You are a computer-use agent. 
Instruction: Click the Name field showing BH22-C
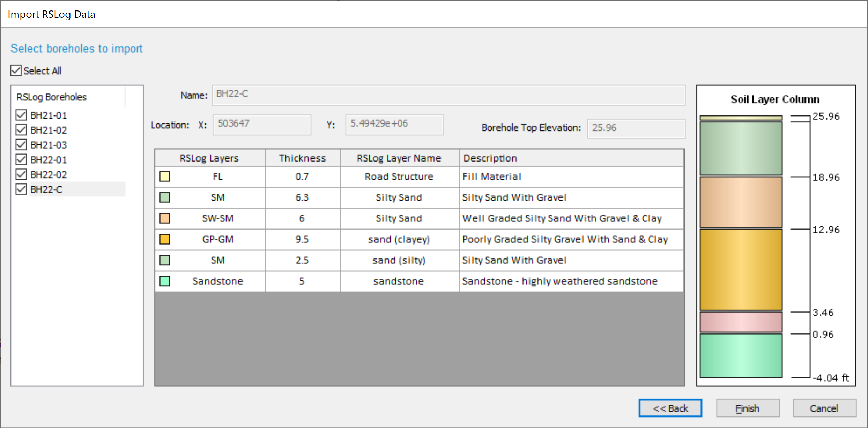(448, 95)
